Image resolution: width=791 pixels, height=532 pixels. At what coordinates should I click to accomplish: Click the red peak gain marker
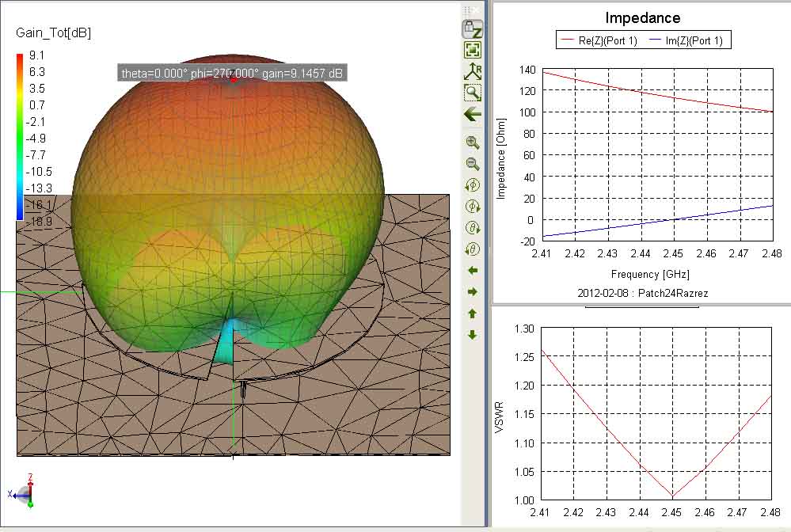pyautogui.click(x=233, y=78)
